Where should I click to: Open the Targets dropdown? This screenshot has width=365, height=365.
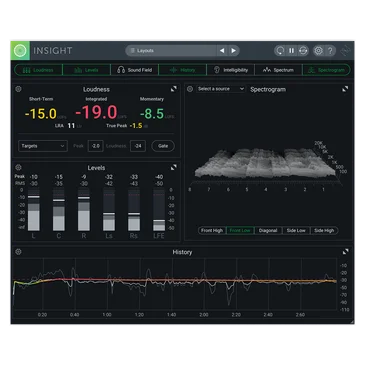[x=43, y=146]
